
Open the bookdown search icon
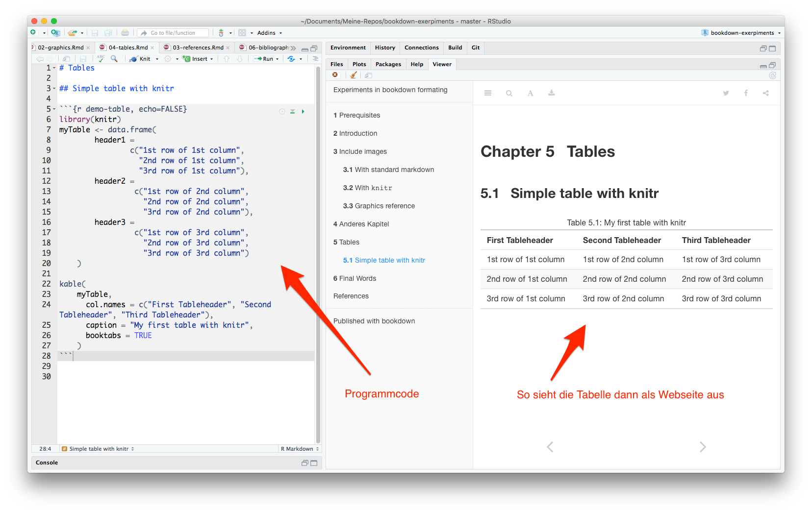coord(509,93)
